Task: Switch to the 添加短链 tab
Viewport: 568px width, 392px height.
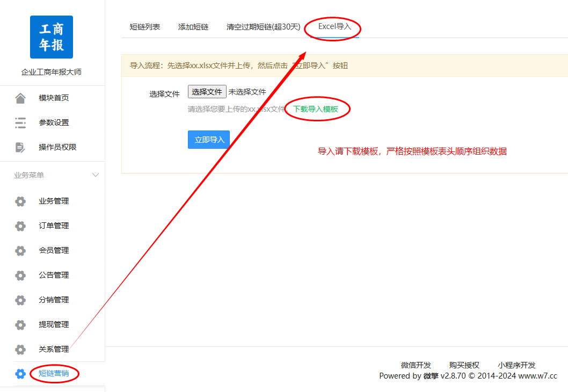Action: coord(193,27)
